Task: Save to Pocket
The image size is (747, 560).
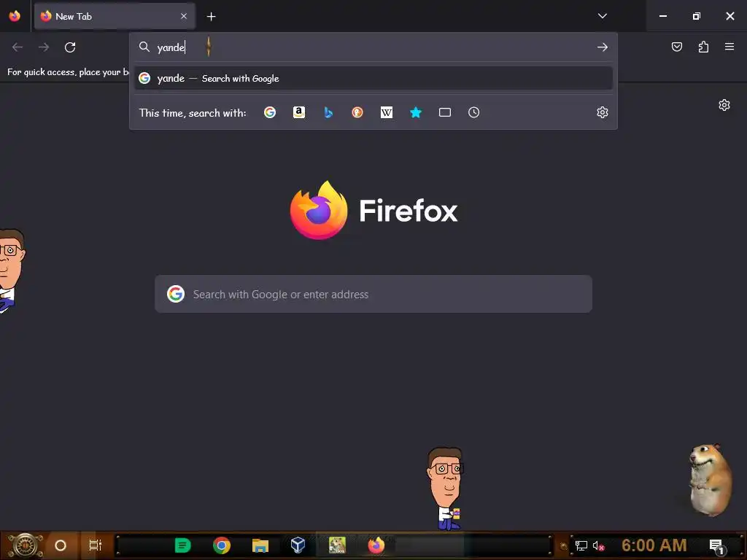Action: [676, 47]
